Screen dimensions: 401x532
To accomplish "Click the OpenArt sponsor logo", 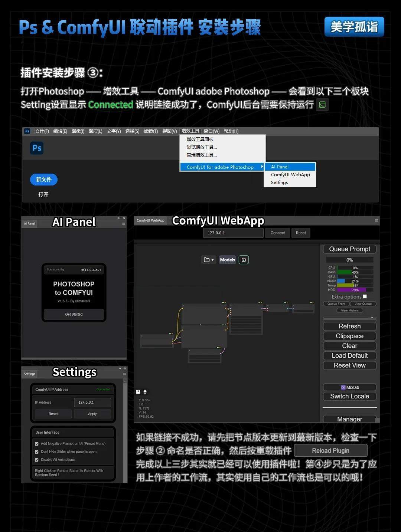I will click(91, 270).
